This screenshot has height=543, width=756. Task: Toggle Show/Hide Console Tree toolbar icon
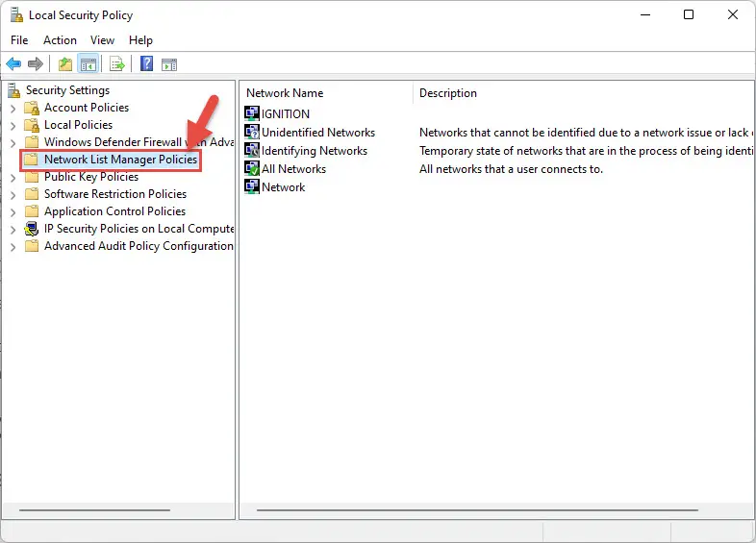(x=88, y=63)
